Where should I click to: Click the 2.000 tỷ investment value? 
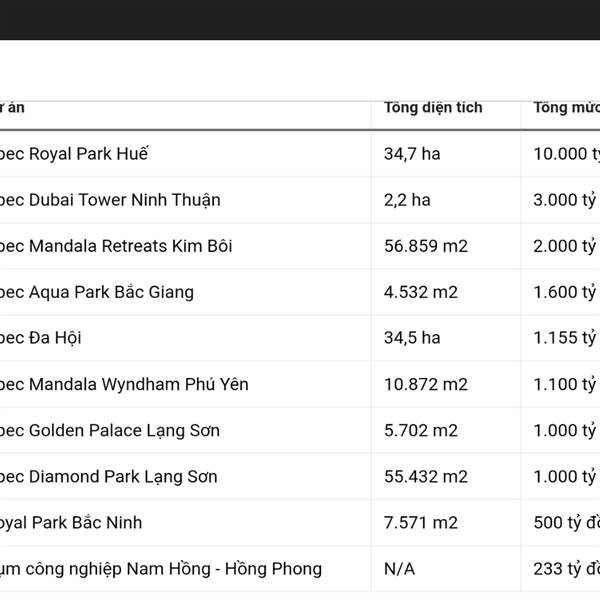point(566,246)
